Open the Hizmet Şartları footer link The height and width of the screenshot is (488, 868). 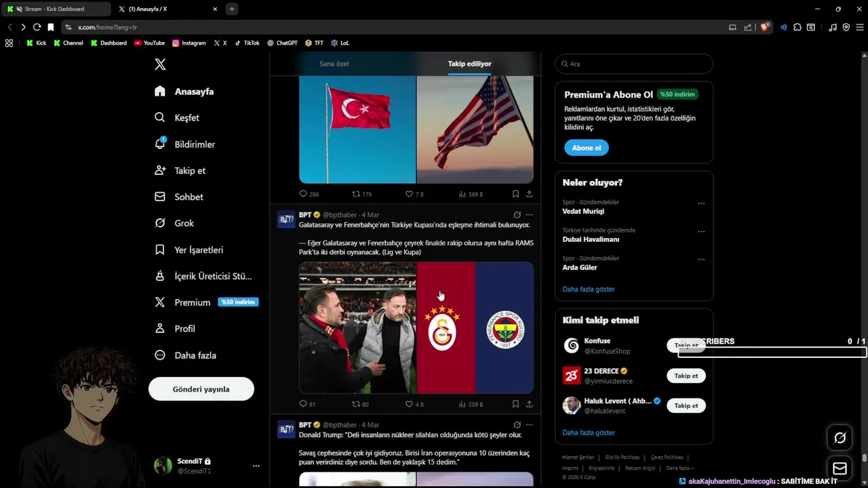pos(578,457)
